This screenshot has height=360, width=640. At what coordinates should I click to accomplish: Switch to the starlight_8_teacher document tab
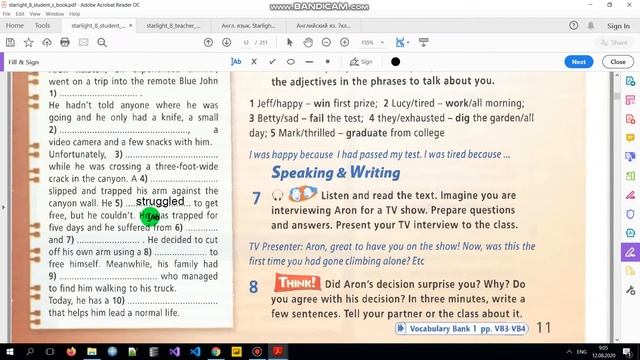tap(173, 26)
